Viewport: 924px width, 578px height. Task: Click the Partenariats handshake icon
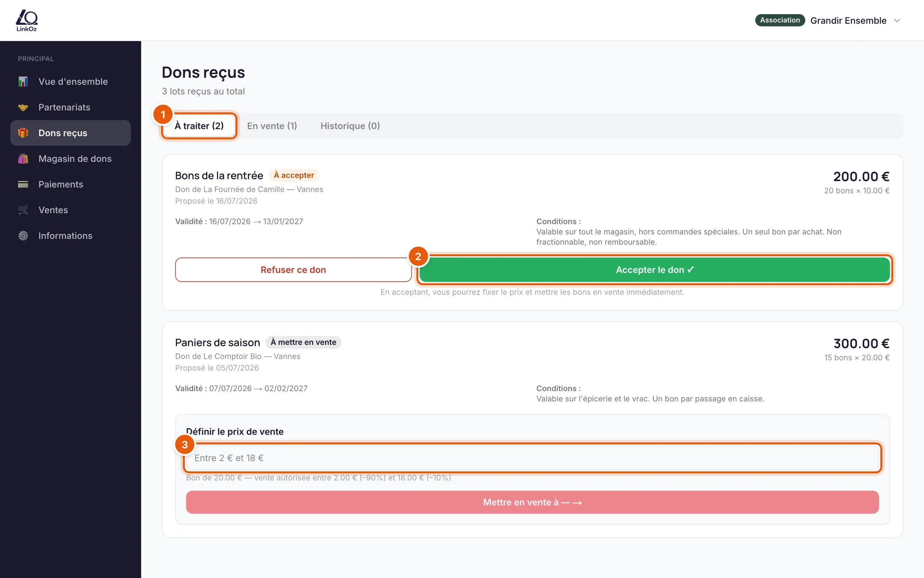(23, 107)
